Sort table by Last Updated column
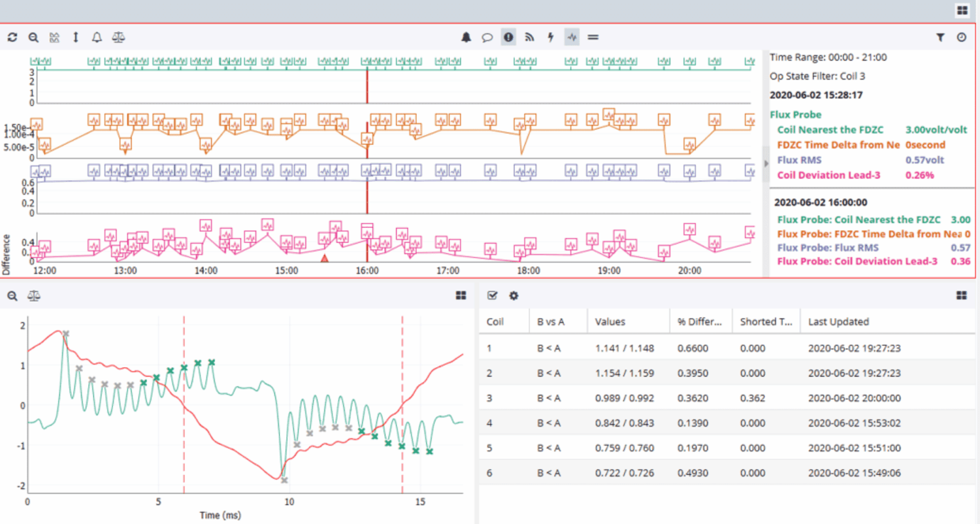This screenshot has height=524, width=980. tap(838, 321)
